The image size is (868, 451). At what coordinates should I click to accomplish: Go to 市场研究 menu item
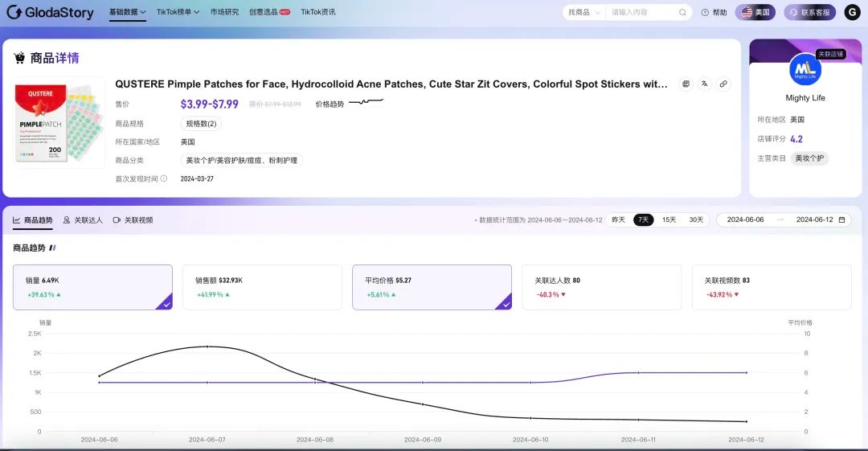point(224,11)
